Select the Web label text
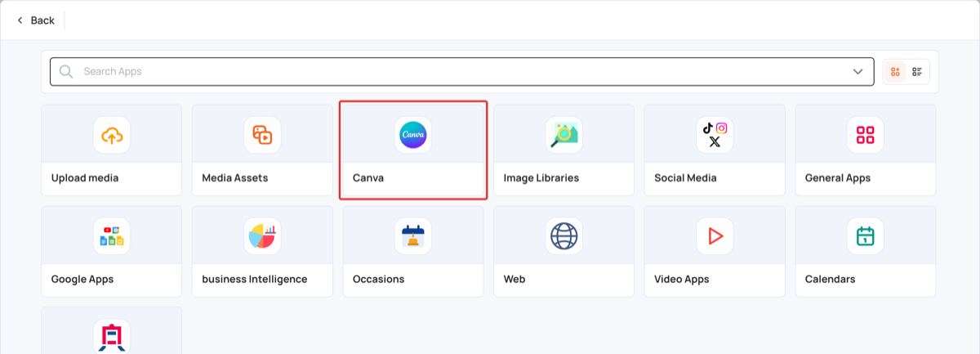 pyautogui.click(x=514, y=279)
